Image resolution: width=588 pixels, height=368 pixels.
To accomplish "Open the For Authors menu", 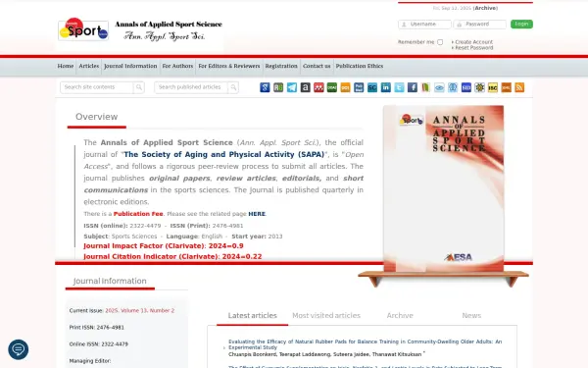I will coord(177,66).
